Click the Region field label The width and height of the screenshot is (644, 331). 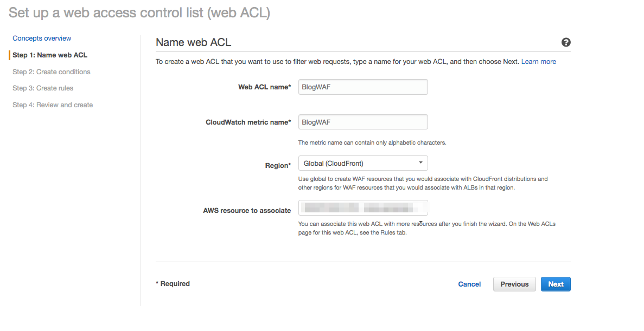[278, 166]
